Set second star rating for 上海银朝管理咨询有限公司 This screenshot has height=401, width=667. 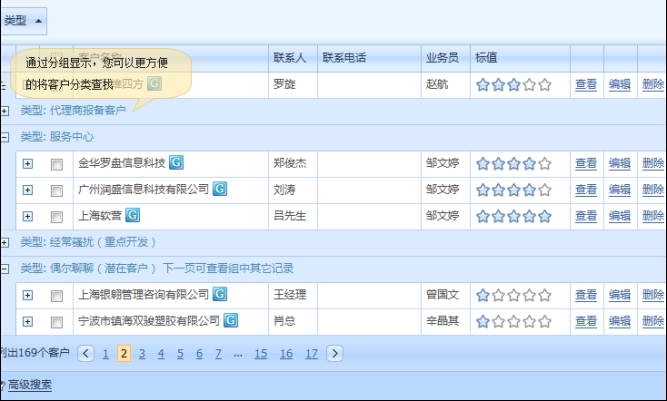(498, 295)
